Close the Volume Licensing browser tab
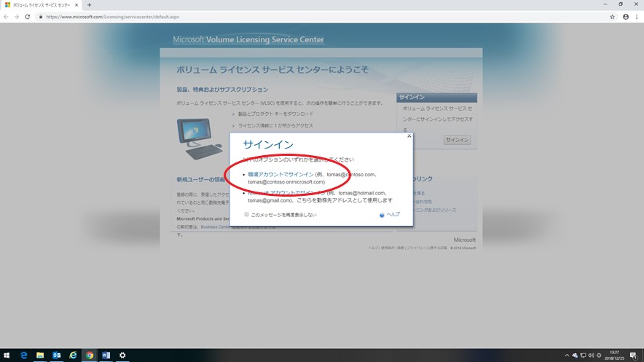This screenshot has height=362, width=644. click(76, 5)
